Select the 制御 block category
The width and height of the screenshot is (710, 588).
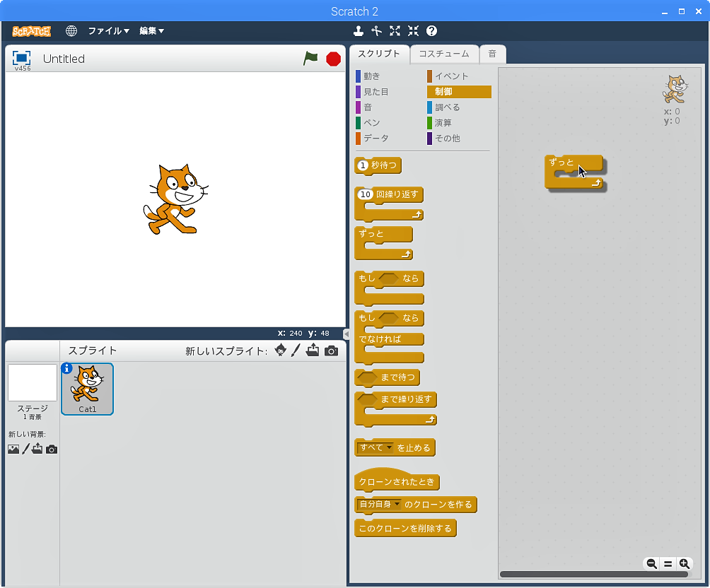(459, 92)
